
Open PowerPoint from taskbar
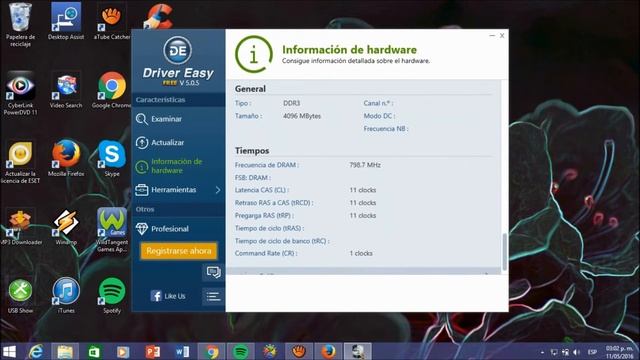153,351
